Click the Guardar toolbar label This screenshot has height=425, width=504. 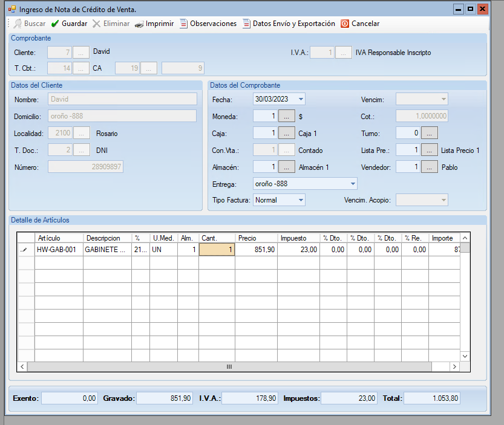[x=74, y=24]
